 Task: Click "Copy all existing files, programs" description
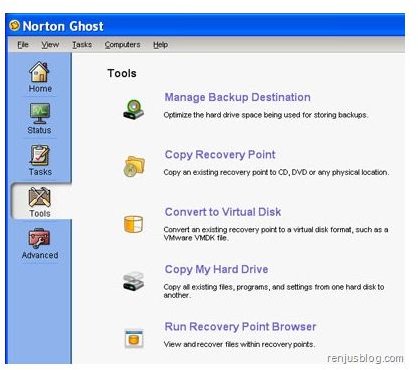point(274,291)
